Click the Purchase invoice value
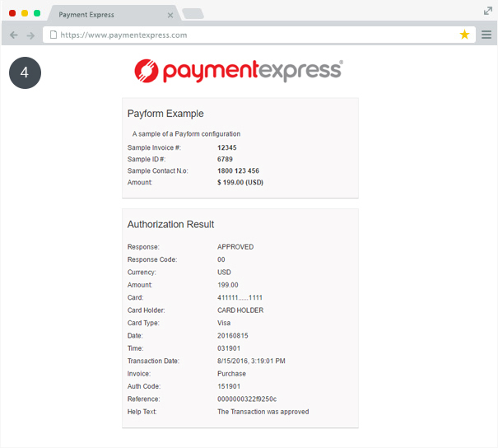The image size is (498, 448). (231, 374)
